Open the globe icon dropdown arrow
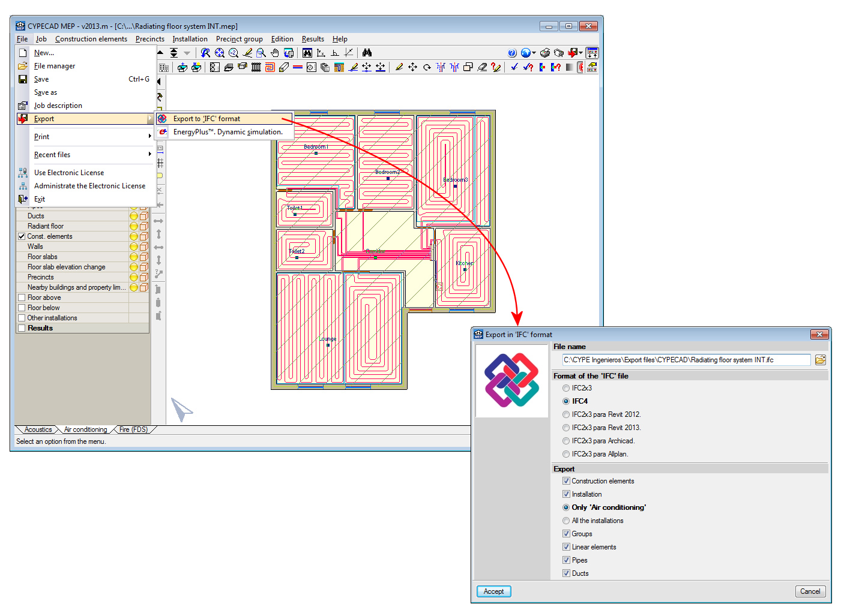The height and width of the screenshot is (616, 841). [534, 53]
